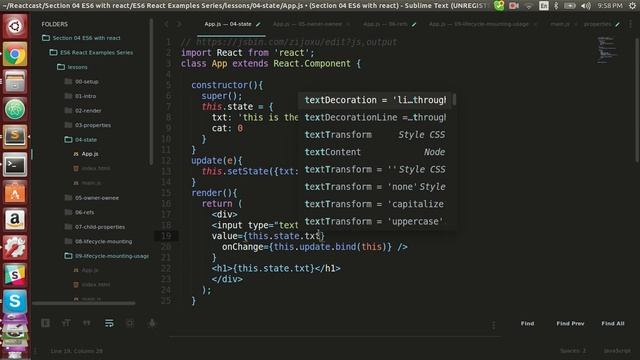Collapse the 09-lifecycle-mounting-usage folder

[x=107, y=256]
